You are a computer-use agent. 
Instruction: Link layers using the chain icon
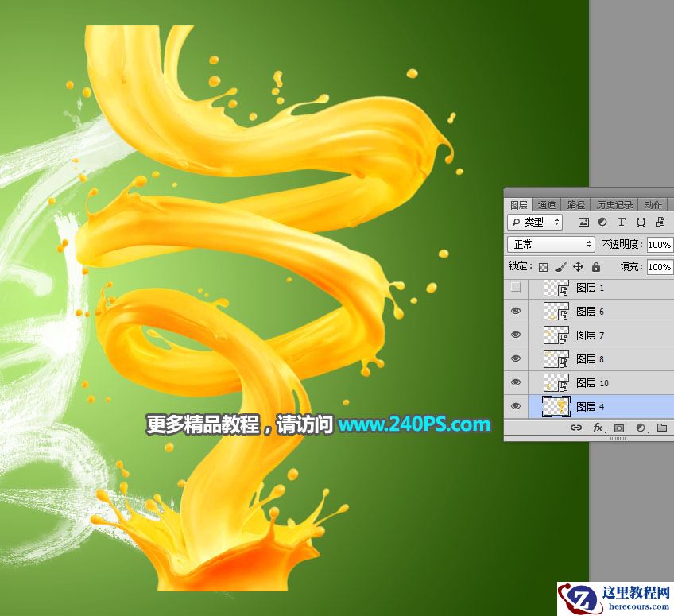(578, 428)
